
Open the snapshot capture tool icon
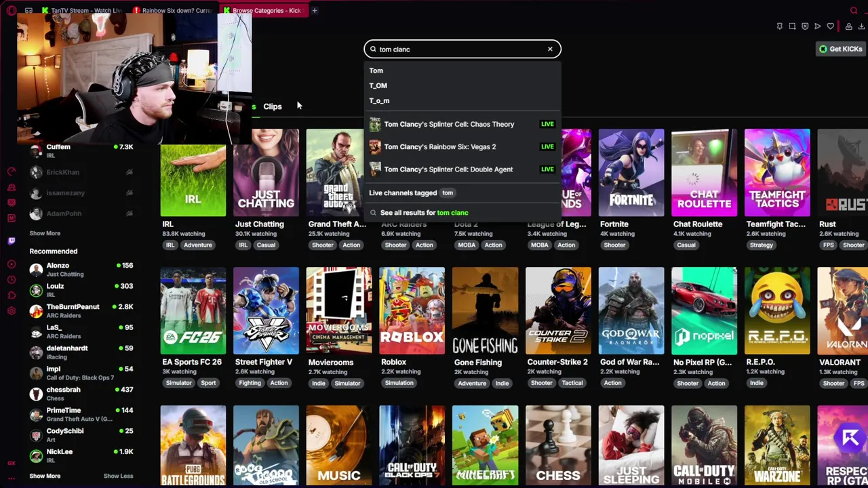click(x=792, y=26)
